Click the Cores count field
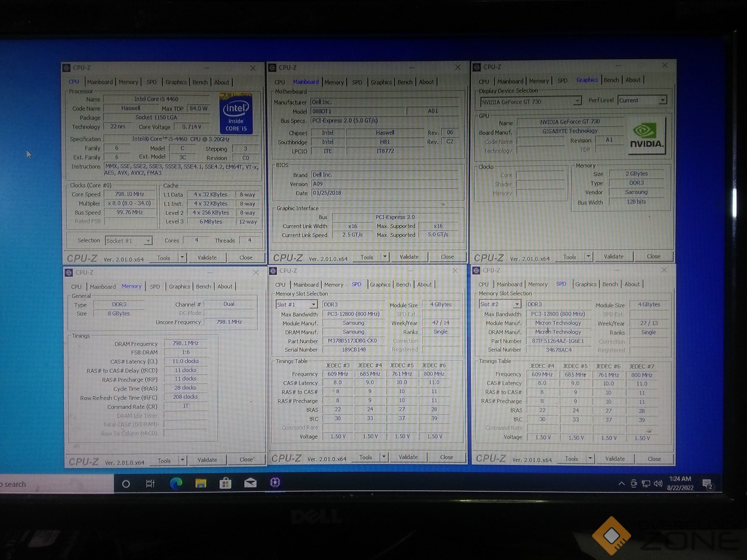747x560 pixels. click(x=197, y=240)
